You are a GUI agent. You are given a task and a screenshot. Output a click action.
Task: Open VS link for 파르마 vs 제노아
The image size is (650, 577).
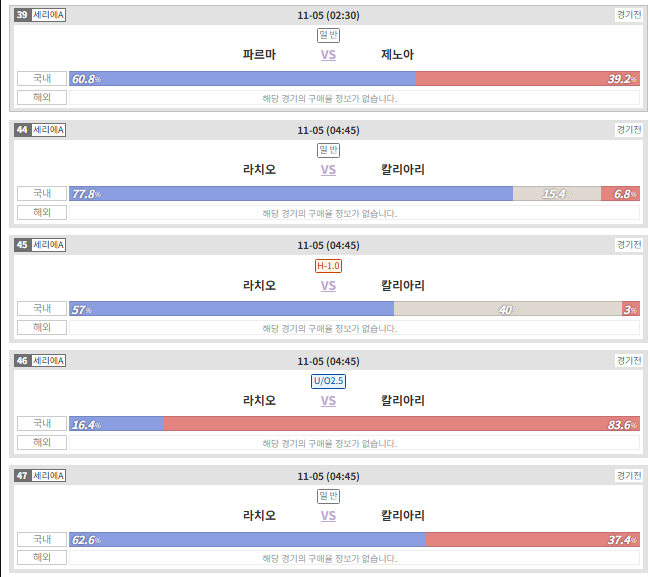pos(328,55)
